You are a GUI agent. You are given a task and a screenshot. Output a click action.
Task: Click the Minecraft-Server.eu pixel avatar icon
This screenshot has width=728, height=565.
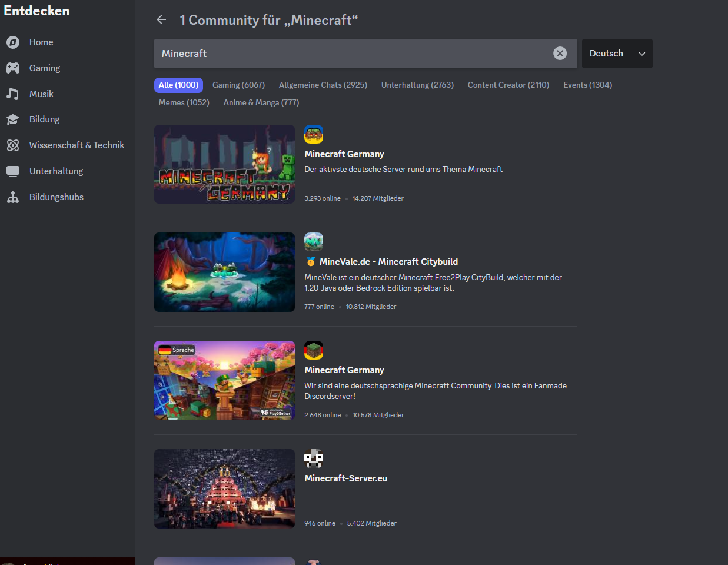click(x=314, y=458)
